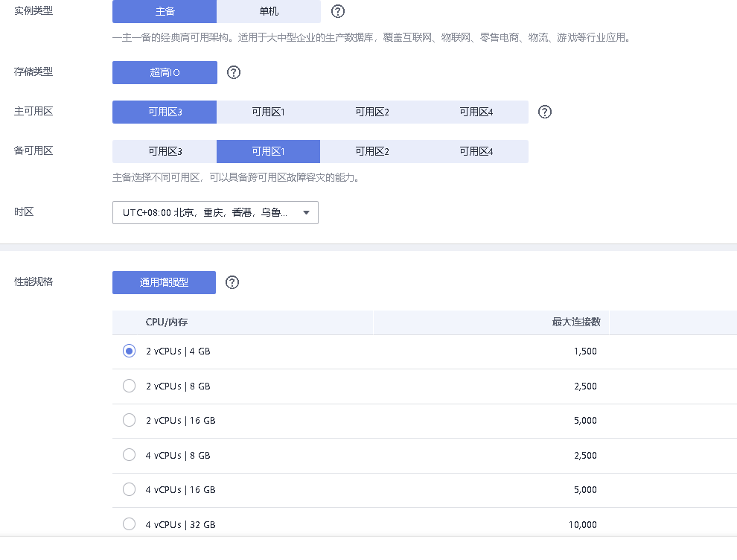This screenshot has width=737, height=560.
Task: Choose 超高IO storage type
Action: click(x=165, y=72)
